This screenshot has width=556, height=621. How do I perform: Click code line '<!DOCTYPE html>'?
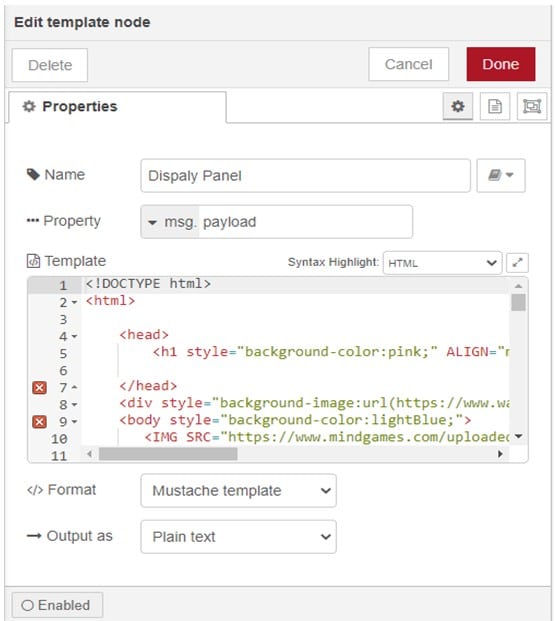[x=148, y=284]
